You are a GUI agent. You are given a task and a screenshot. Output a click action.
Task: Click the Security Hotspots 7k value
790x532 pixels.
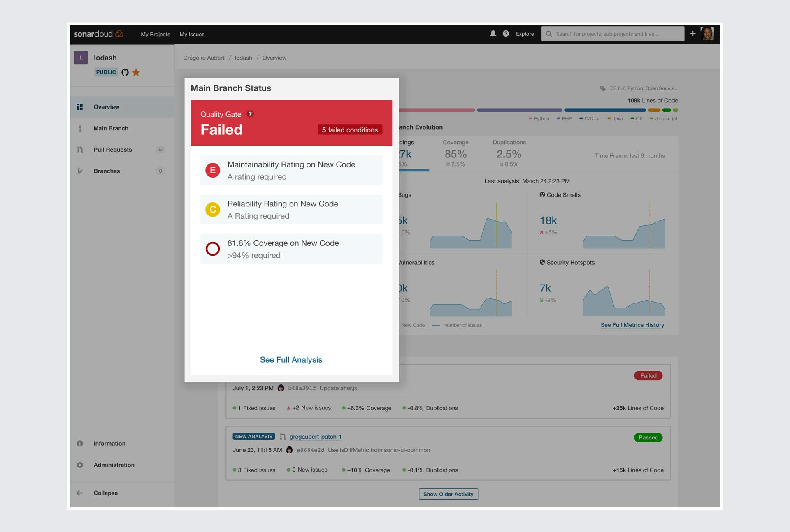[x=545, y=288]
